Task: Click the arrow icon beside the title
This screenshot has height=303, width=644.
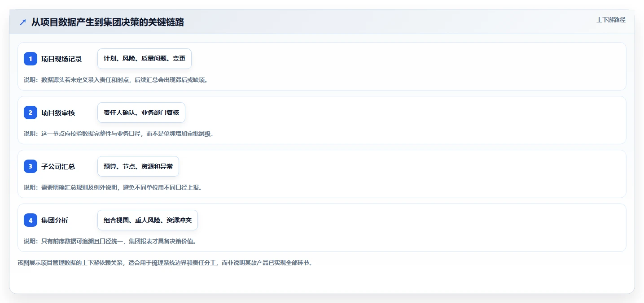Action: click(23, 22)
